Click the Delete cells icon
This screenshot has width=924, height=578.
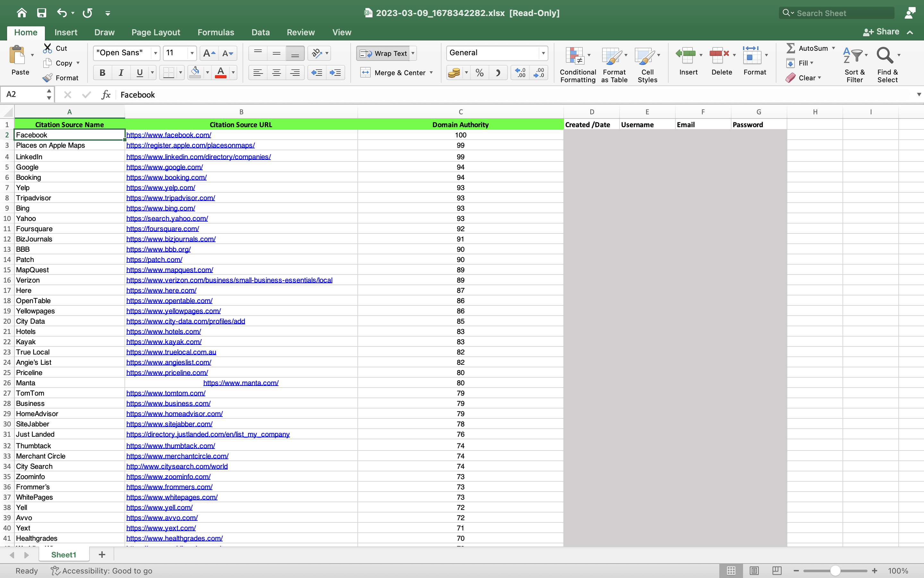coord(719,56)
